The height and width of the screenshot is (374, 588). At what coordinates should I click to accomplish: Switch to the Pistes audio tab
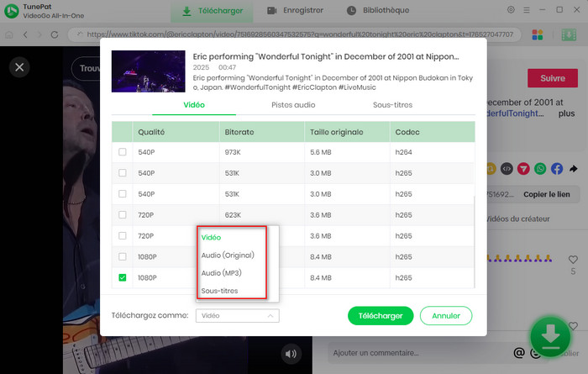[293, 105]
